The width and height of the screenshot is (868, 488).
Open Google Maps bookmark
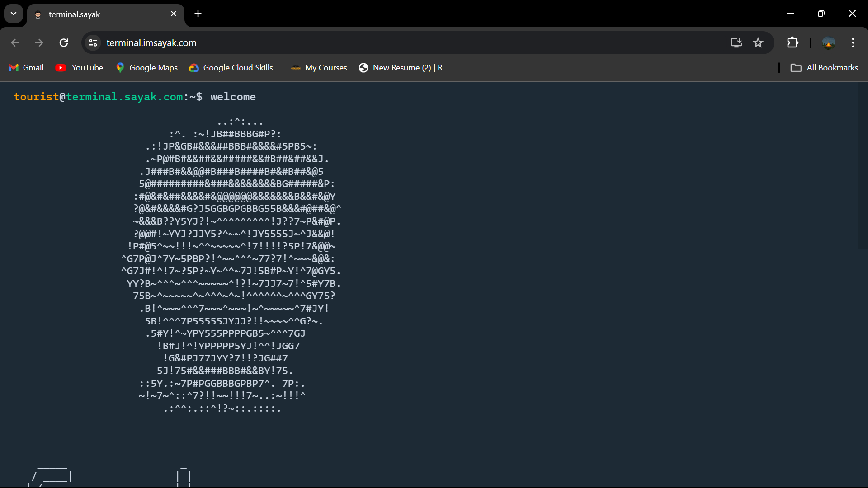click(146, 67)
